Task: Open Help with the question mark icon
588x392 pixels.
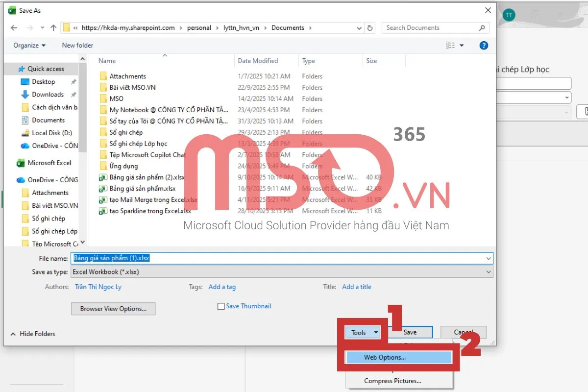Action: click(484, 45)
